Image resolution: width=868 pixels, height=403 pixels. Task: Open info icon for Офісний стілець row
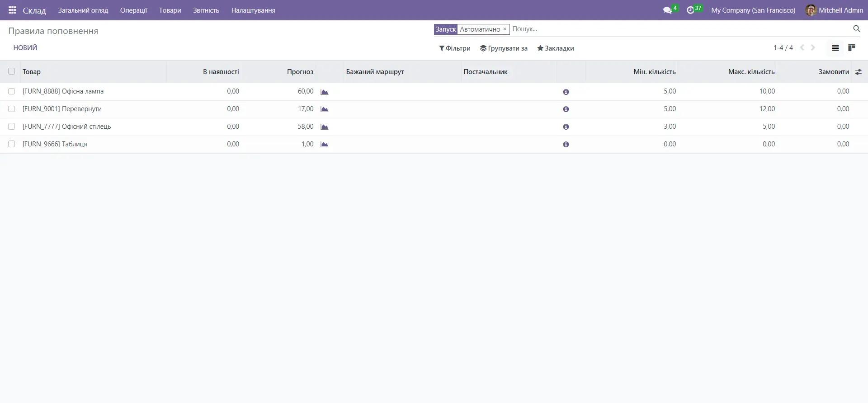pos(566,127)
